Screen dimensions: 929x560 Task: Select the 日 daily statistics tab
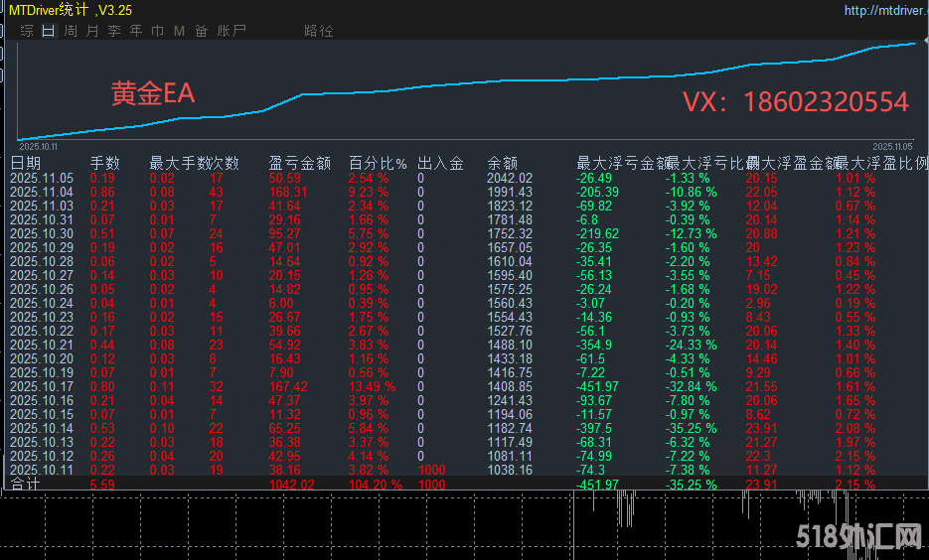(x=49, y=31)
